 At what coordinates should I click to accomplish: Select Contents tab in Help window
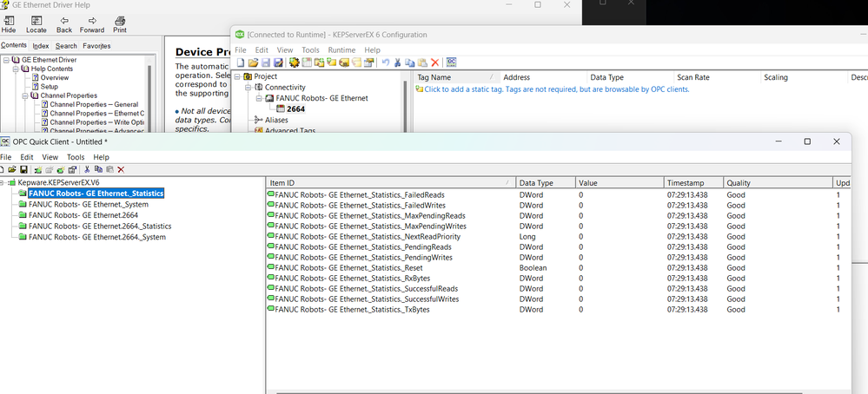pos(14,45)
